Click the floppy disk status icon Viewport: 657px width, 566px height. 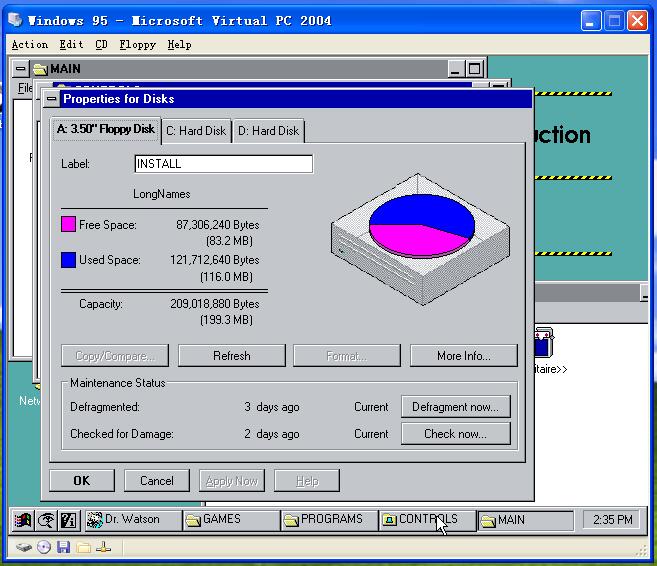[63, 547]
